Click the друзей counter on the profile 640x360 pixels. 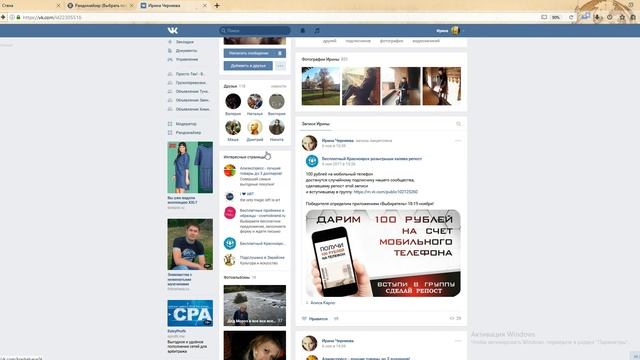click(329, 41)
